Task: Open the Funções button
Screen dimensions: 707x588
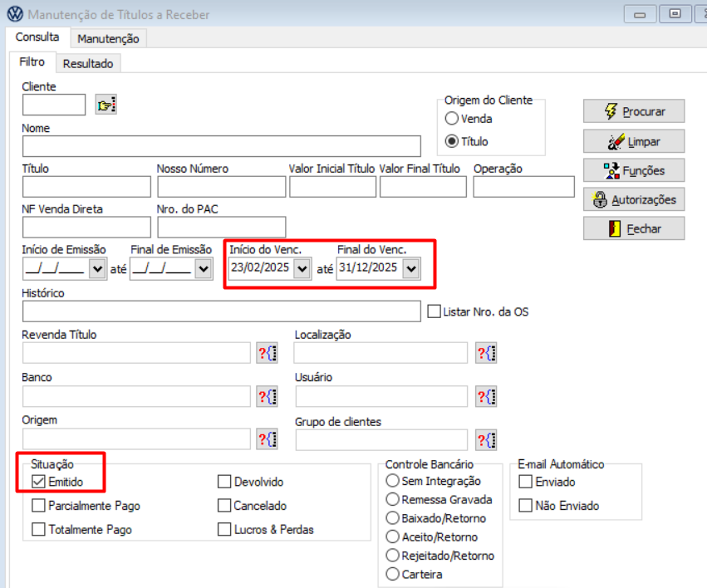Action: (x=634, y=170)
